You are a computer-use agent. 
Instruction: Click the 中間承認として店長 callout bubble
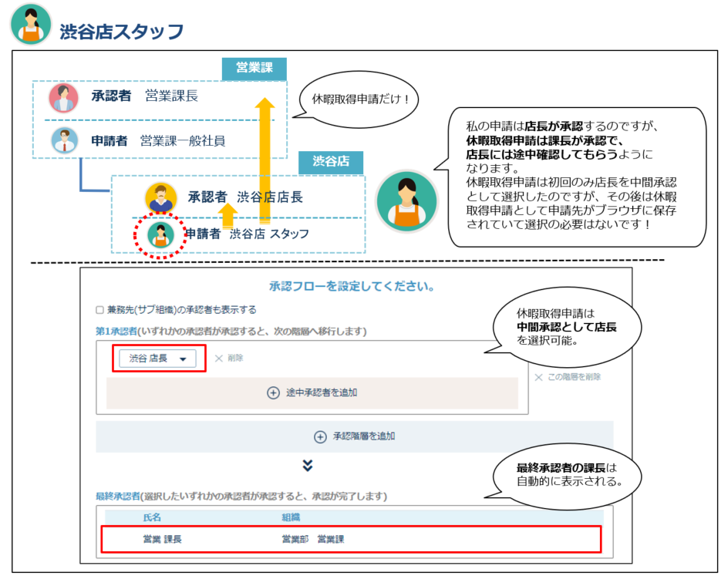(566, 327)
